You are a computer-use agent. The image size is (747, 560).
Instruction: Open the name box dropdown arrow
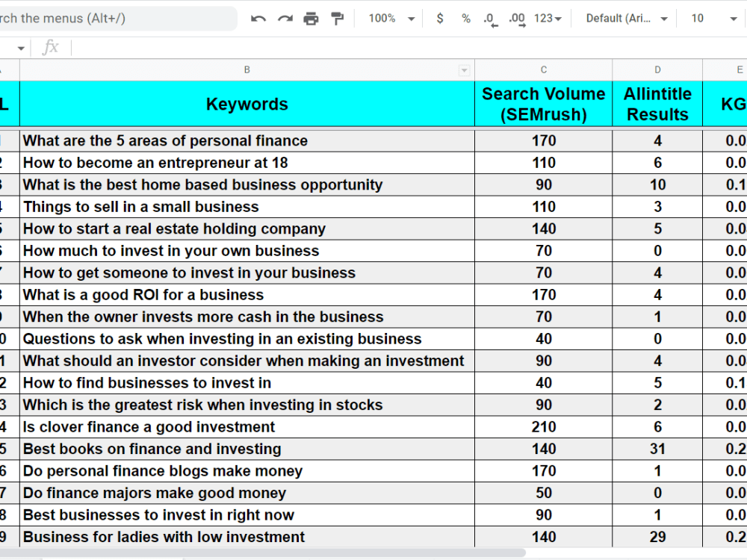(x=20, y=48)
